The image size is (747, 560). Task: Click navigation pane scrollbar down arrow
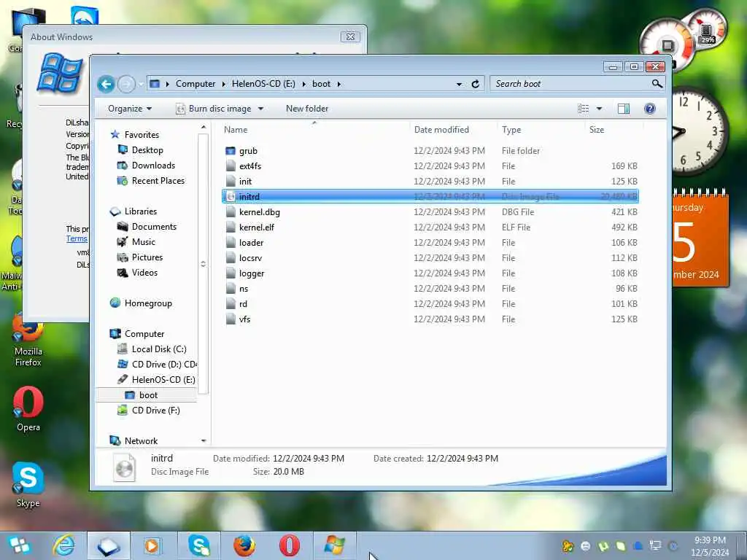204,441
